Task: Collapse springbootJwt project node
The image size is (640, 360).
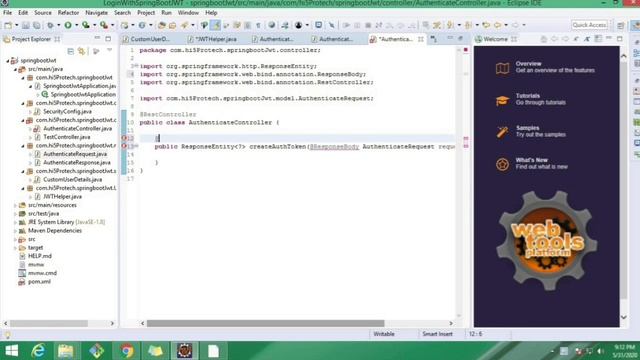Action: [7, 60]
